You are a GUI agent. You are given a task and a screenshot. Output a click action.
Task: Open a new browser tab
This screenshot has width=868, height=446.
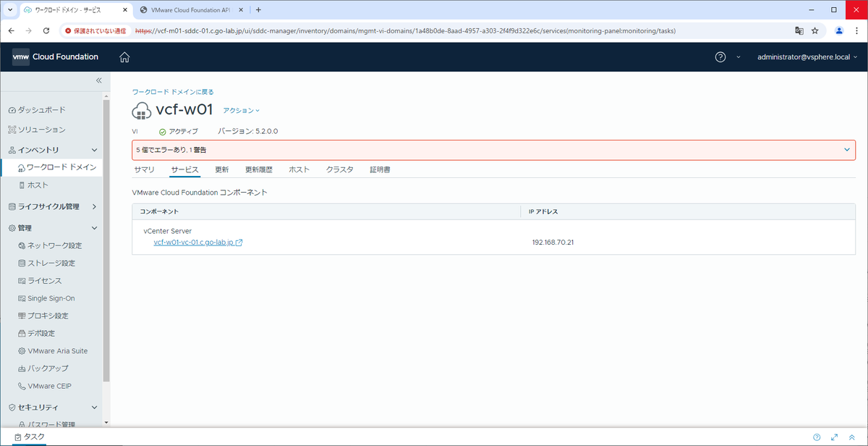(x=258, y=9)
